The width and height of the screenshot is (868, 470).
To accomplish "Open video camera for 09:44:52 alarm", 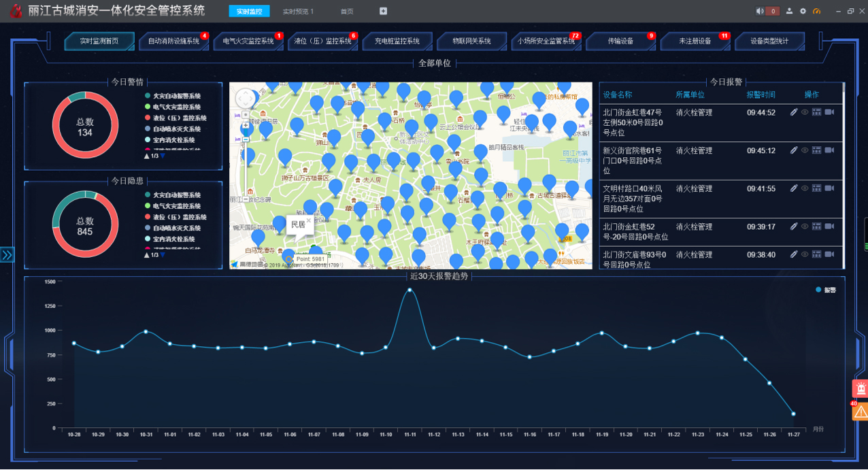I will tap(829, 112).
